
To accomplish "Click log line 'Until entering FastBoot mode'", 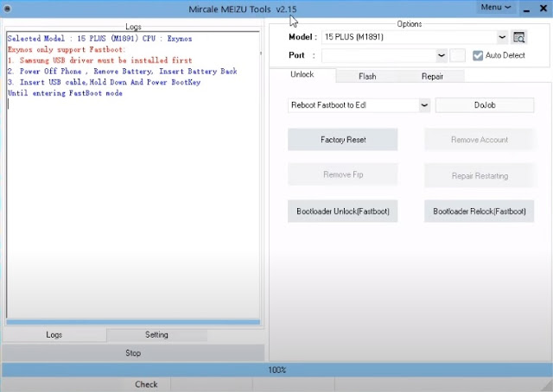I will point(66,93).
